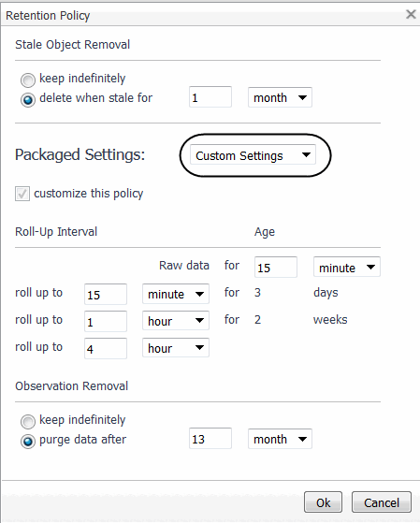
Task: Click the purge data after value field
Action: [210, 438]
